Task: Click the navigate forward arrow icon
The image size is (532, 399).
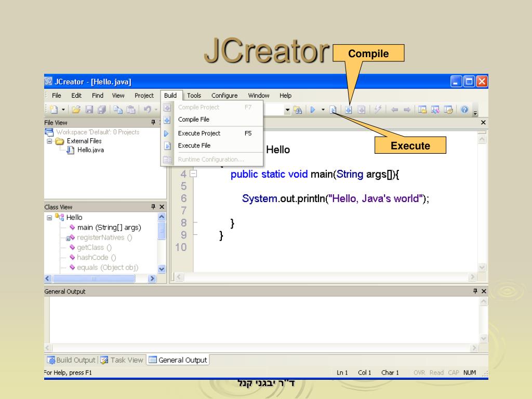Action: pyautogui.click(x=407, y=110)
